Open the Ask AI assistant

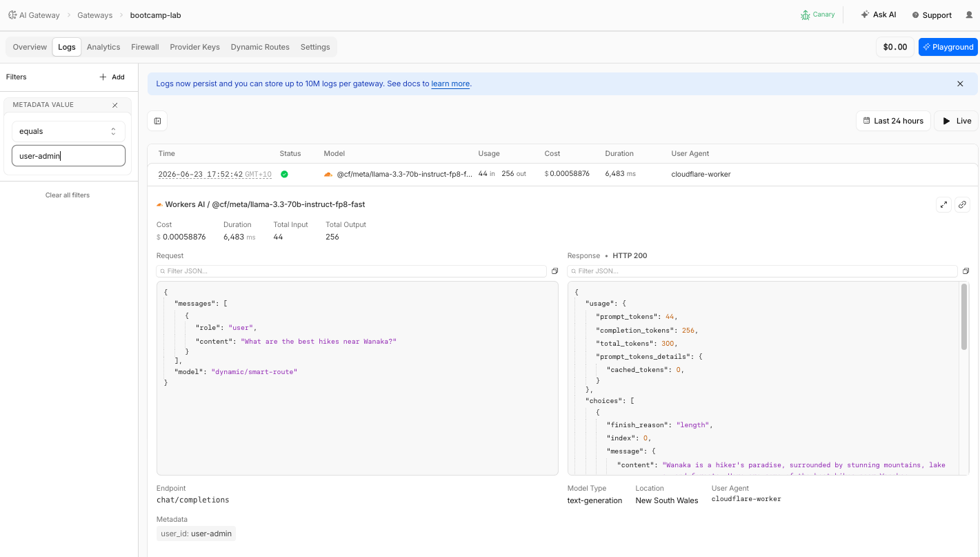pyautogui.click(x=879, y=14)
